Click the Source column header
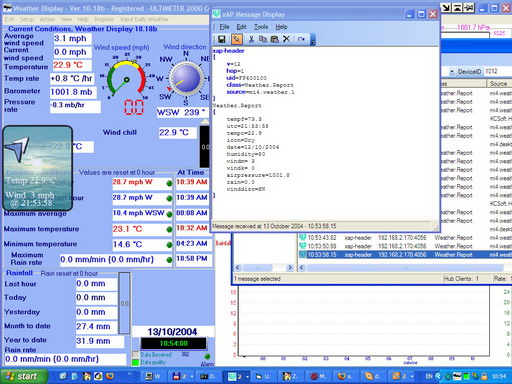 click(x=499, y=84)
